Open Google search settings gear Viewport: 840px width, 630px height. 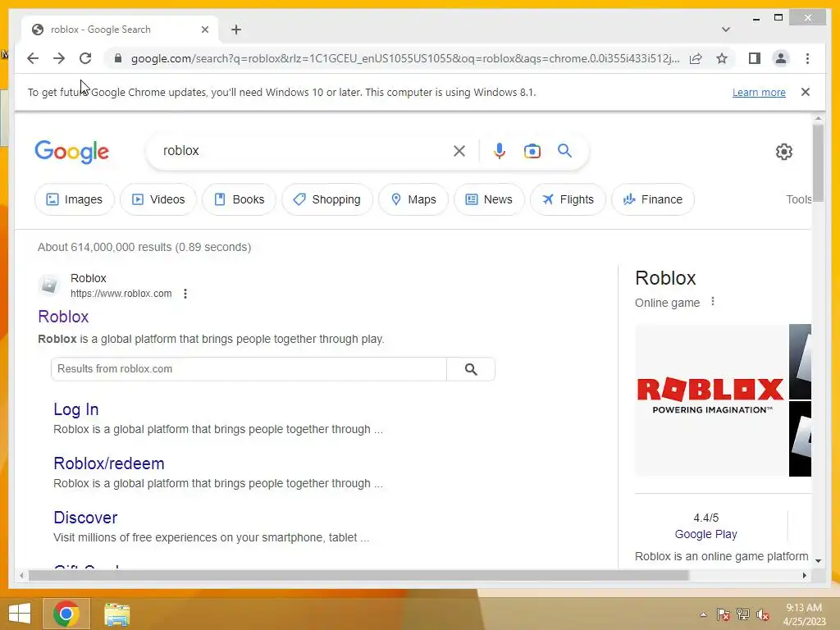783,152
